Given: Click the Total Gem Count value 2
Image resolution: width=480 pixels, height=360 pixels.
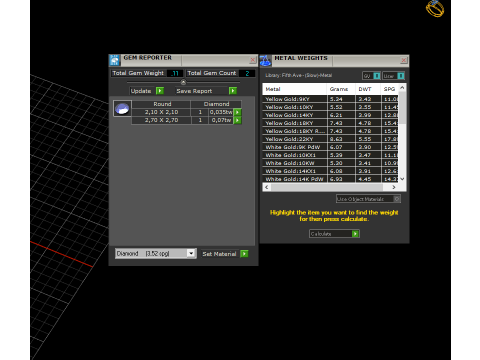Looking at the screenshot, I should 247,73.
